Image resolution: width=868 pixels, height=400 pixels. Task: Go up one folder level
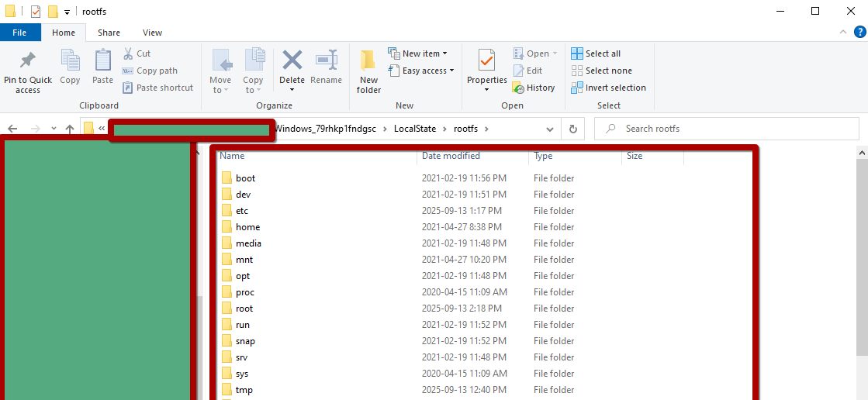click(x=70, y=129)
